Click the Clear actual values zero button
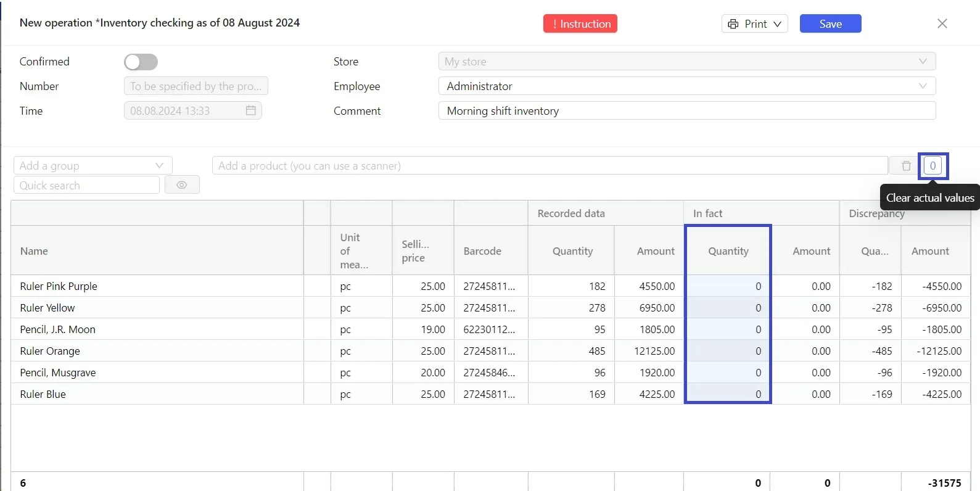 (x=933, y=166)
